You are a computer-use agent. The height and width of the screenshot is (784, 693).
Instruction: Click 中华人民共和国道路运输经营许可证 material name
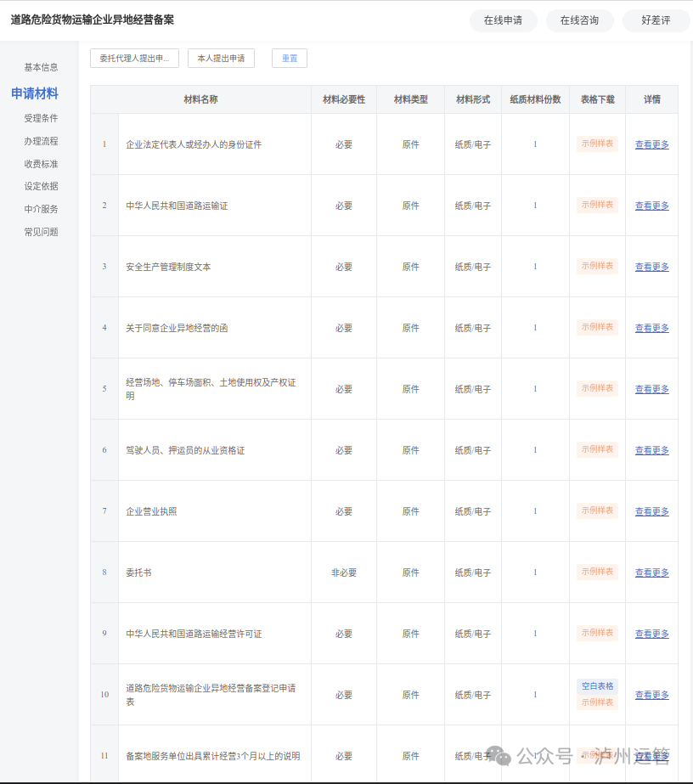(194, 634)
